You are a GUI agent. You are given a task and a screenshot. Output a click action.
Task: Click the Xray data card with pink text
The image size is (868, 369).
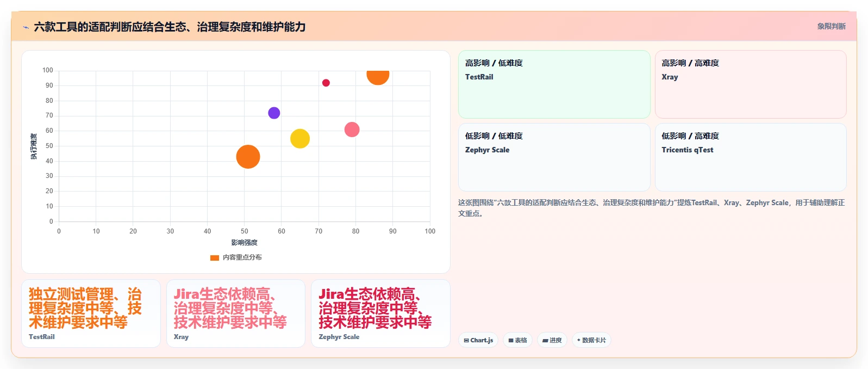pyautogui.click(x=236, y=313)
